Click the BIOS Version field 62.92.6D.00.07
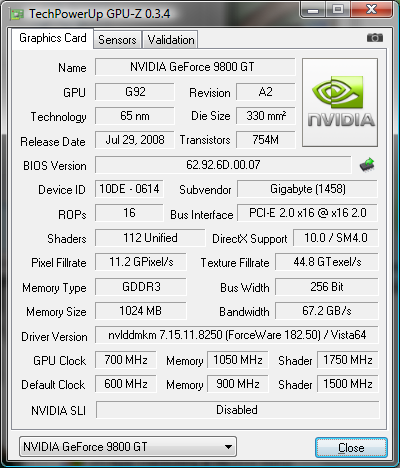 point(223,165)
